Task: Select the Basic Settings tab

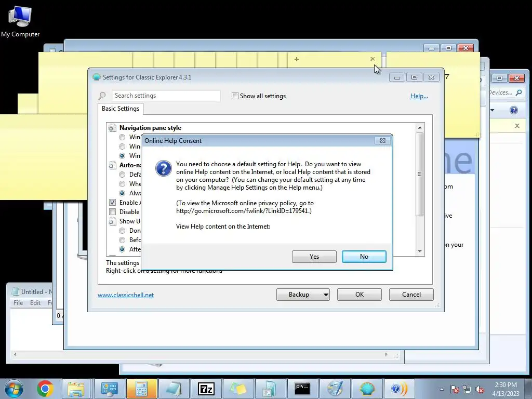Action: tap(121, 109)
